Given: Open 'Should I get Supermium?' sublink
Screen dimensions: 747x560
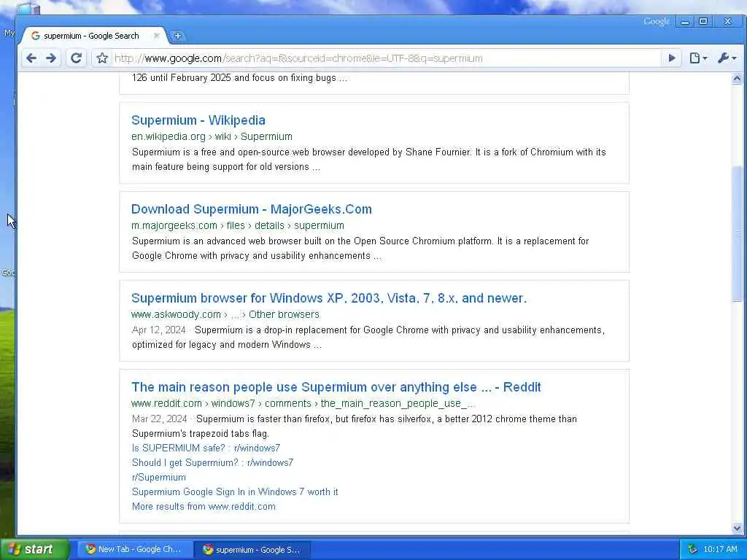Looking at the screenshot, I should click(212, 463).
